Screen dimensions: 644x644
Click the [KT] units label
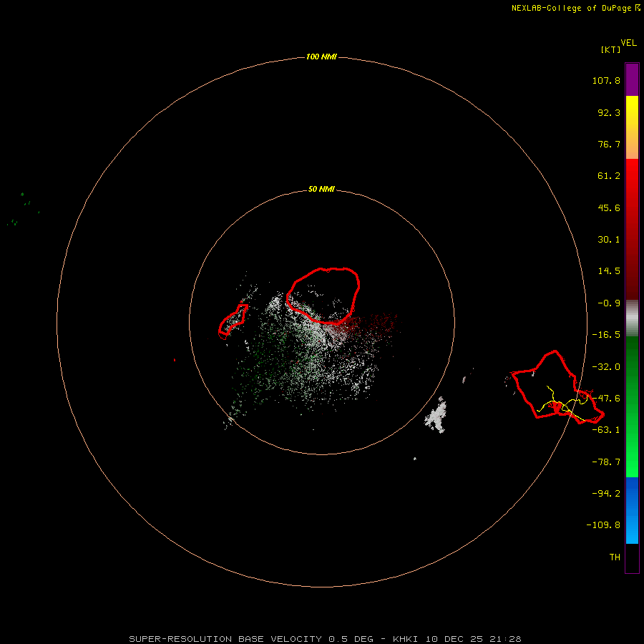click(611, 49)
